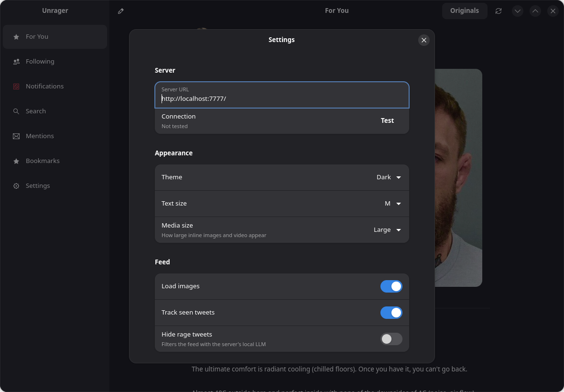Test the server connection
This screenshot has height=392, width=564.
387,121
